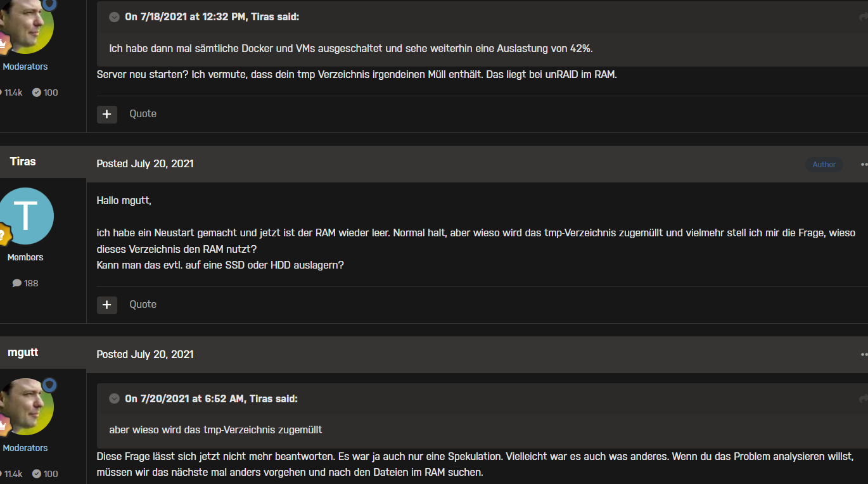The width and height of the screenshot is (868, 484).
Task: Click Quote under Tiras's post
Action: coord(143,305)
